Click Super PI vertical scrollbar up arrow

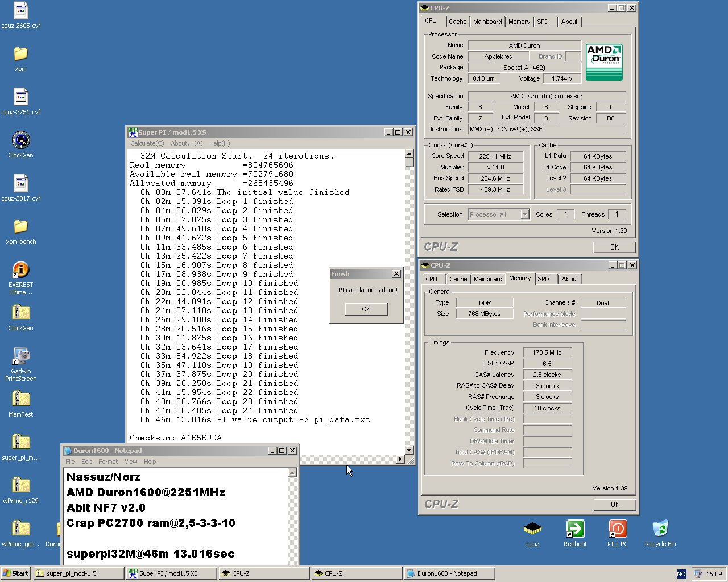point(409,154)
